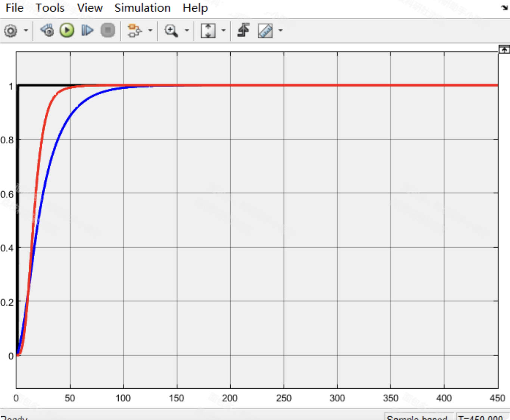Expand the measurements dropdown arrow
The width and height of the screenshot is (510, 420).
[280, 31]
